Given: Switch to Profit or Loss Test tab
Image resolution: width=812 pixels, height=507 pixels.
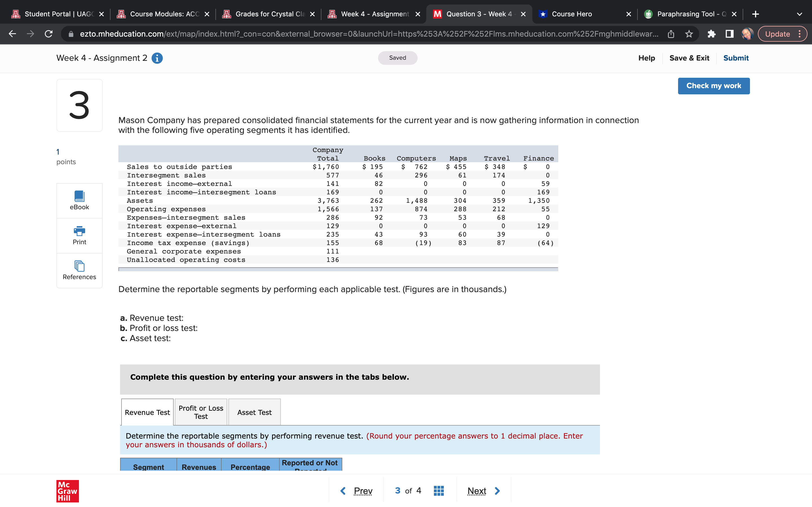Looking at the screenshot, I should click(x=201, y=412).
